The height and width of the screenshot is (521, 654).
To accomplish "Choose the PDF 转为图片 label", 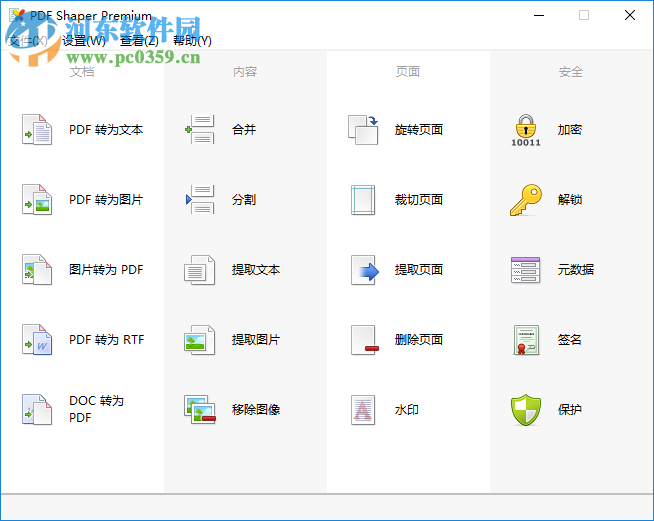I will pyautogui.click(x=106, y=200).
